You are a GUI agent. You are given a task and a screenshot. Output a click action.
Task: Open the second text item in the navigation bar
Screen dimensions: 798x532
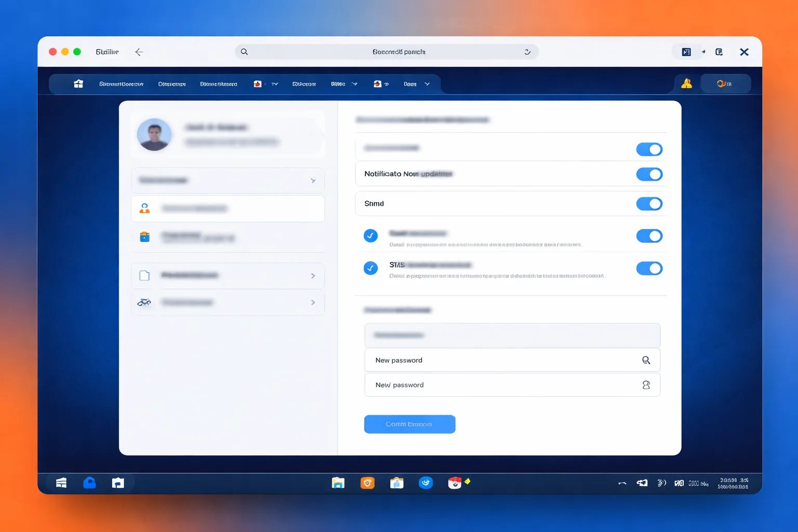[172, 84]
